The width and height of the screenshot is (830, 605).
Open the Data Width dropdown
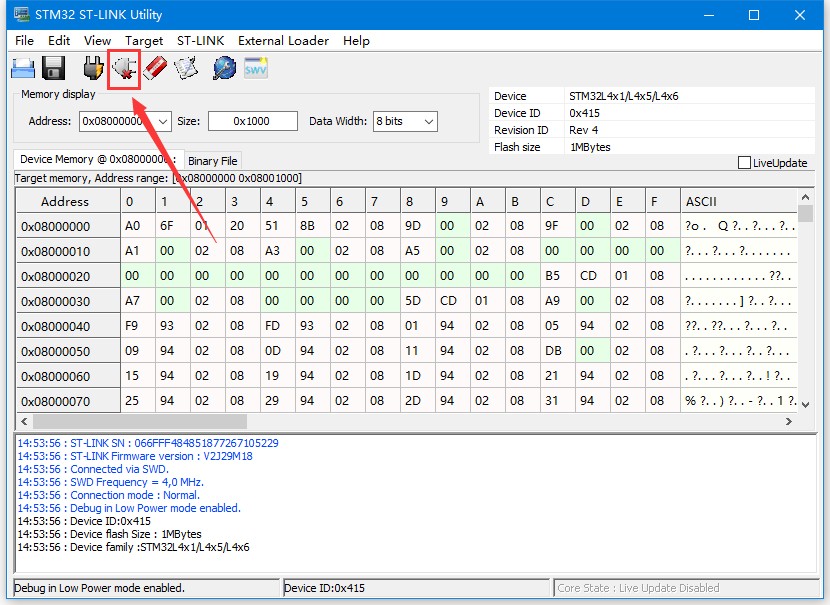[x=428, y=121]
